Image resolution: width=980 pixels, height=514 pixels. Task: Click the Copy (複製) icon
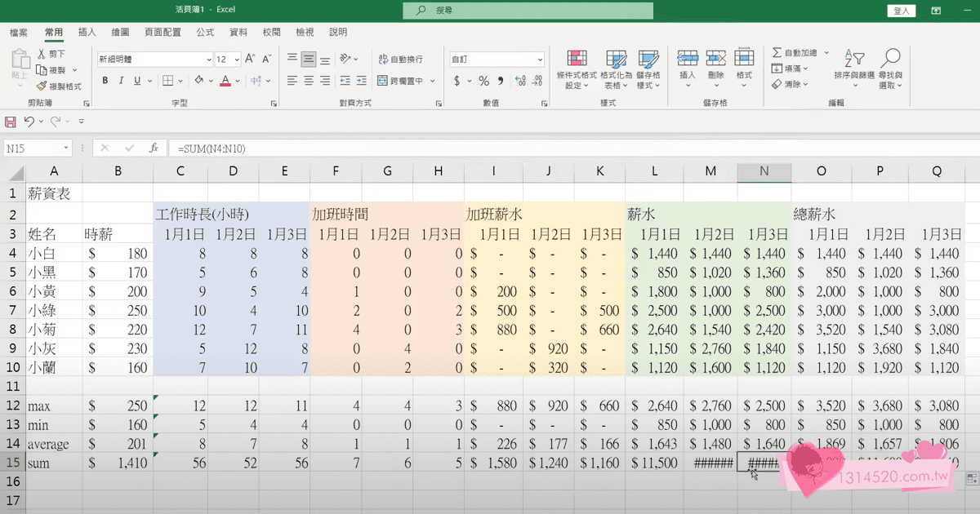pyautogui.click(x=41, y=70)
